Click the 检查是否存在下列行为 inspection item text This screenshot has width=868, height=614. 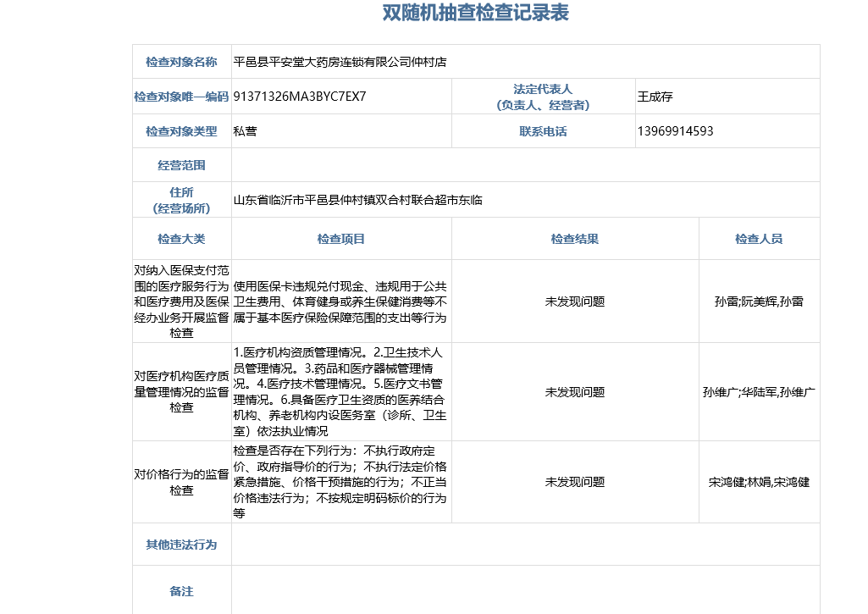[x=340, y=482]
